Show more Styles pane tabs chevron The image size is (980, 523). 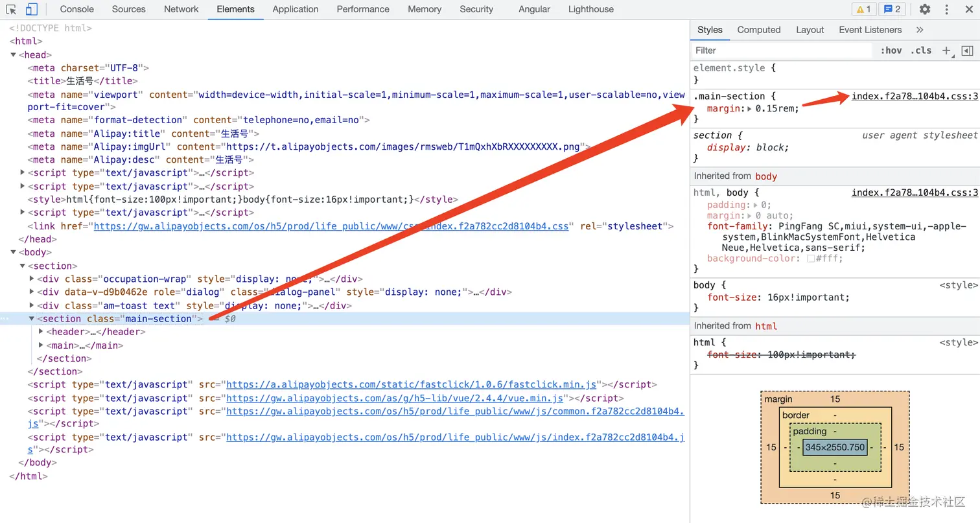[920, 30]
